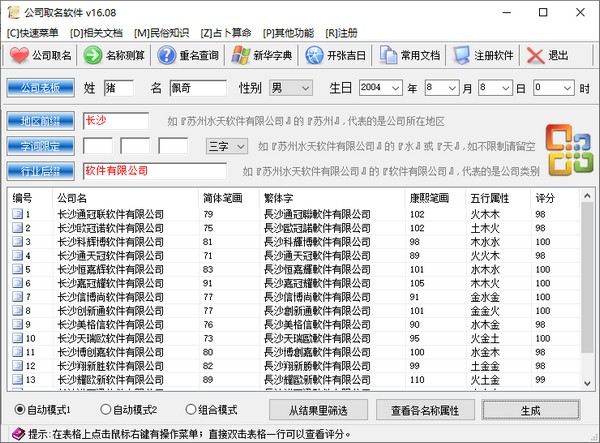Viewport: 600px width, 443px height.
Task: Select 组合模式 radio button
Action: click(191, 410)
